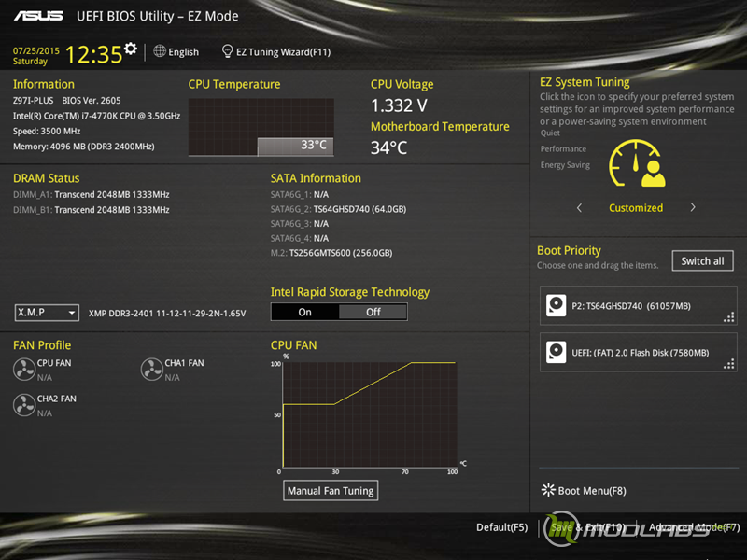Select previous EZ System Tuning mode arrow
This screenshot has height=560, width=747.
[579, 207]
